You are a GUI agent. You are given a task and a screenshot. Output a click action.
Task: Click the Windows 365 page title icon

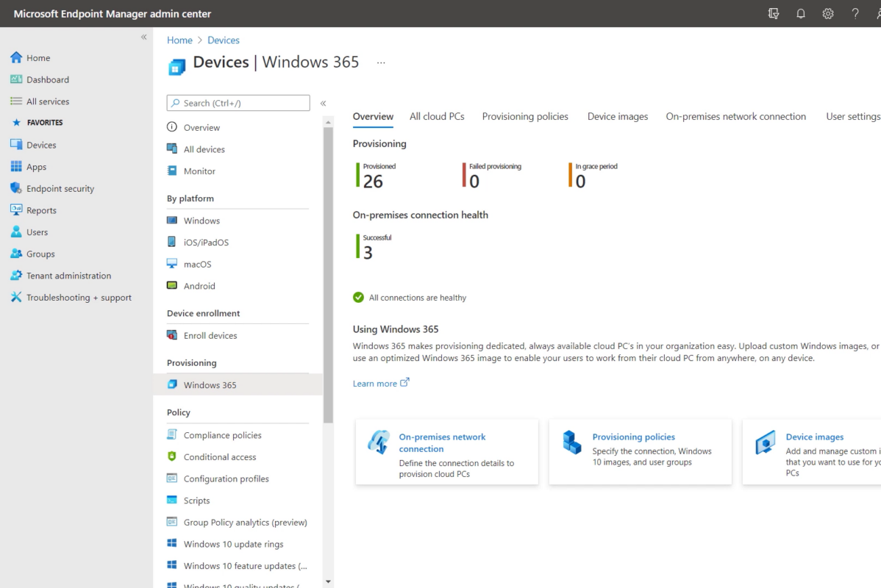pyautogui.click(x=176, y=67)
